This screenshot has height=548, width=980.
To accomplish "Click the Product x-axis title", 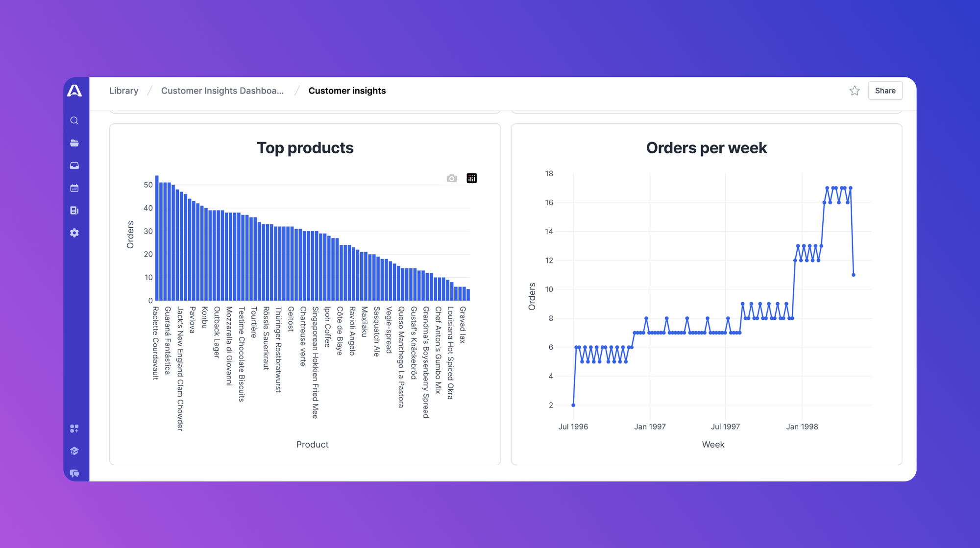I will (312, 445).
